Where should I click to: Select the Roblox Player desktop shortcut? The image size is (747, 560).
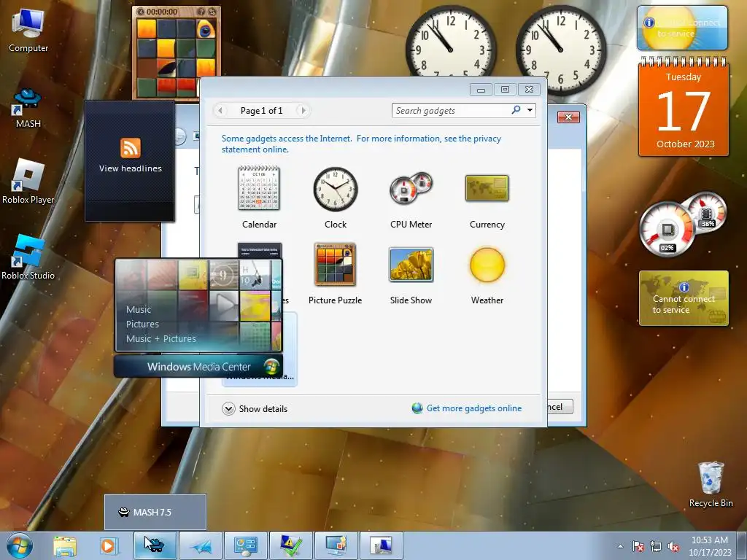pyautogui.click(x=28, y=182)
